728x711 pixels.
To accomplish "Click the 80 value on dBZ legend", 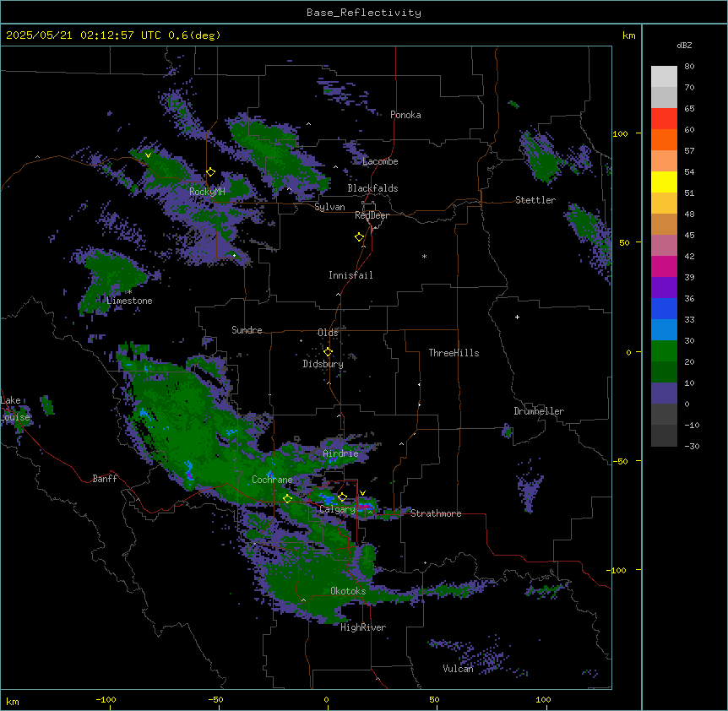I will pos(689,67).
